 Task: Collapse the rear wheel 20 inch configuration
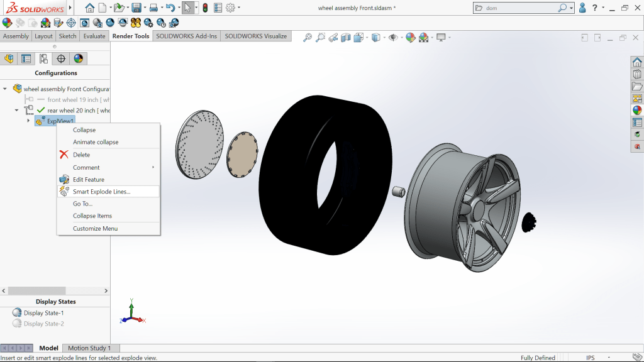pyautogui.click(x=17, y=110)
